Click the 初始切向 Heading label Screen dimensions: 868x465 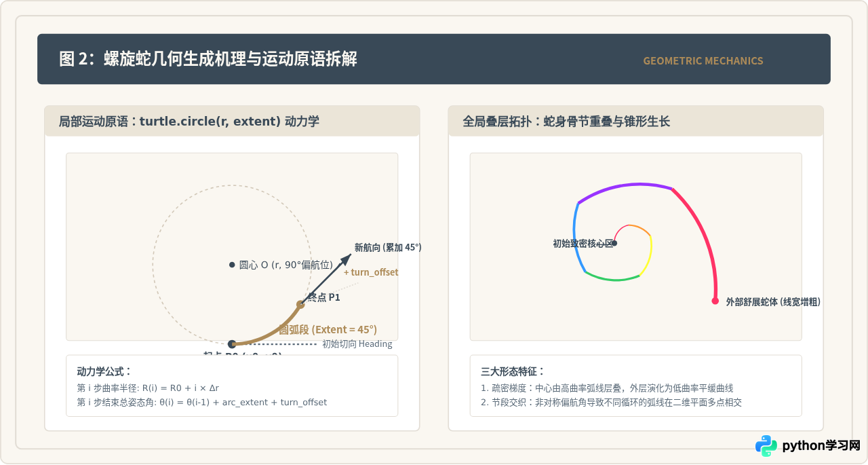click(x=357, y=344)
